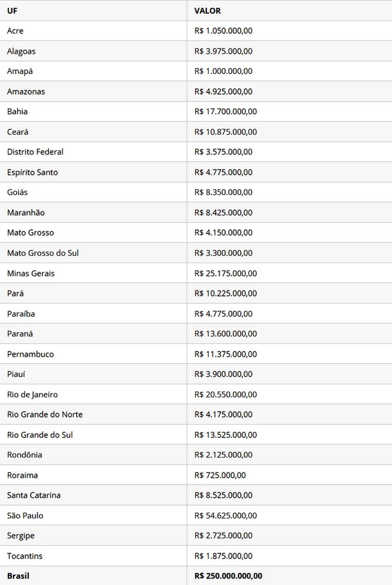This screenshot has height=585, width=392.
Task: Select the Acre state name cell
Action: click(x=15, y=31)
